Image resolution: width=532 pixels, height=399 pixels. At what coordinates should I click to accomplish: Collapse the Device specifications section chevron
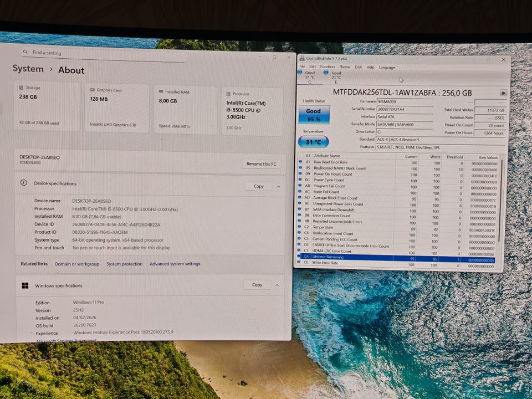278,187
